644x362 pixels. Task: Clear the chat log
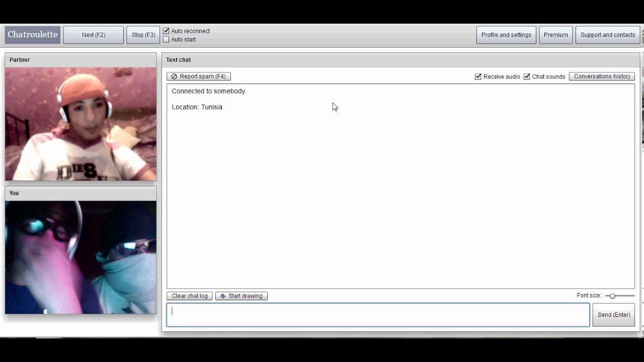coord(190,296)
